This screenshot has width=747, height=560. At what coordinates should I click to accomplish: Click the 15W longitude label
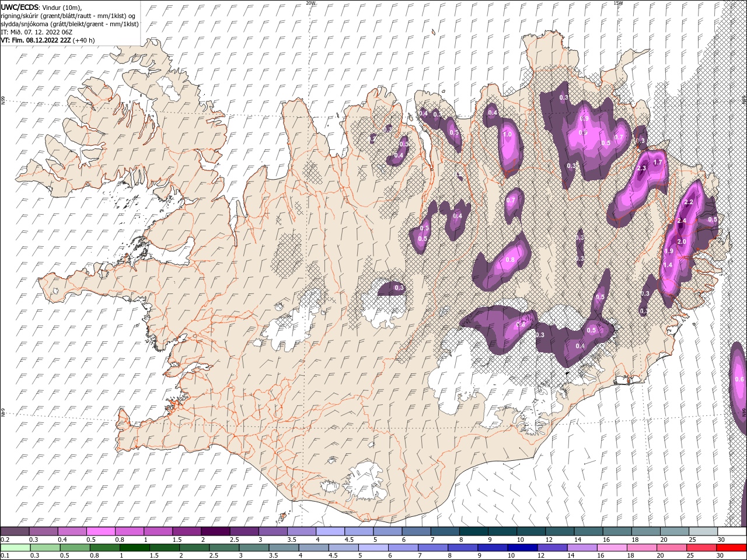coord(617,3)
